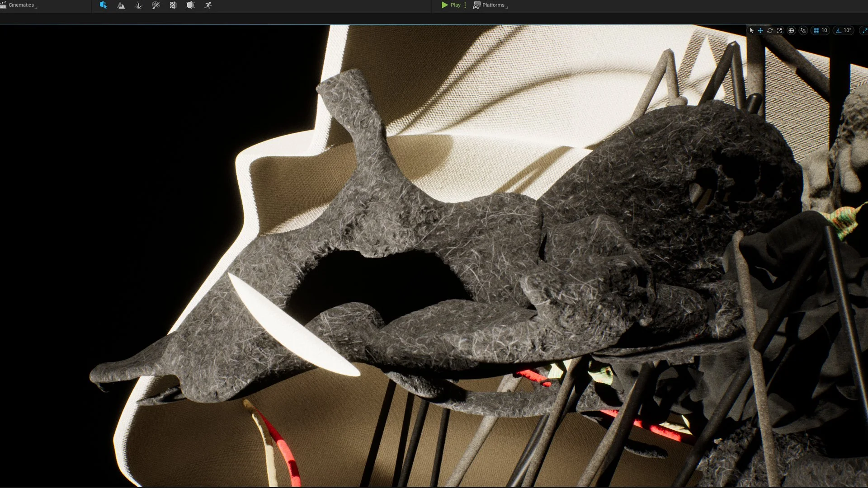Switch to Mesh Paint mode
The width and height of the screenshot is (868, 488).
point(156,5)
